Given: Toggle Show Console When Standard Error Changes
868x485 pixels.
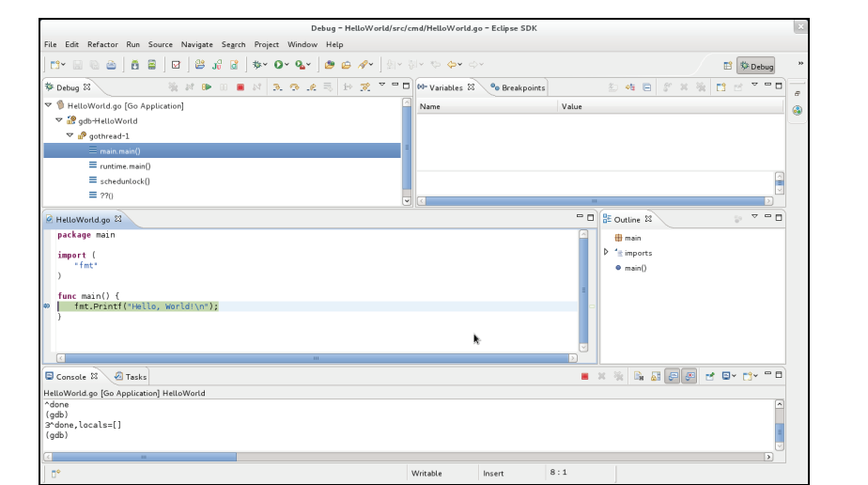Looking at the screenshot, I should coord(690,377).
